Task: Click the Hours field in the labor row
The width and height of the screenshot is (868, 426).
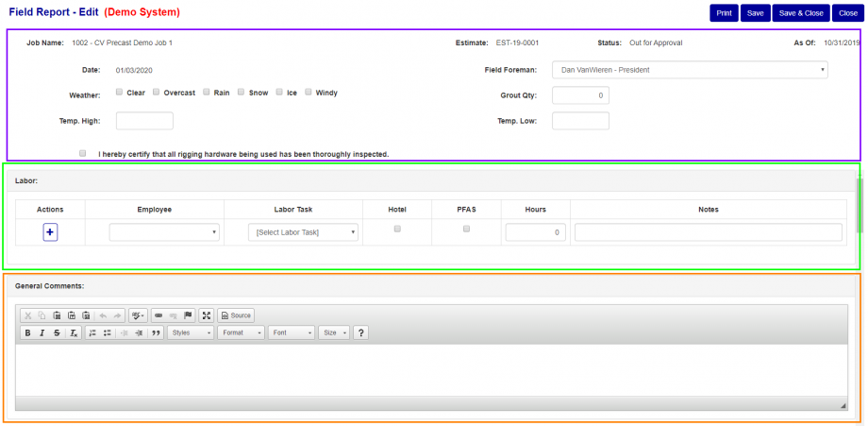Action: (x=535, y=232)
